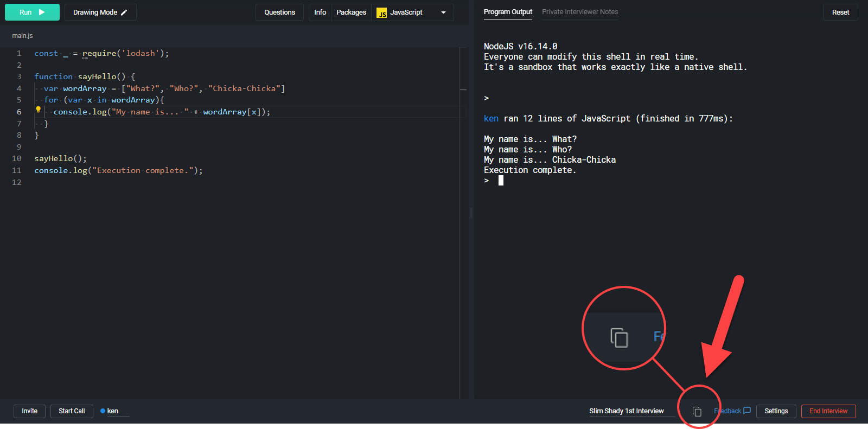The image size is (868, 429).
Task: Expand the JavaScript language dropdown
Action: tap(412, 12)
